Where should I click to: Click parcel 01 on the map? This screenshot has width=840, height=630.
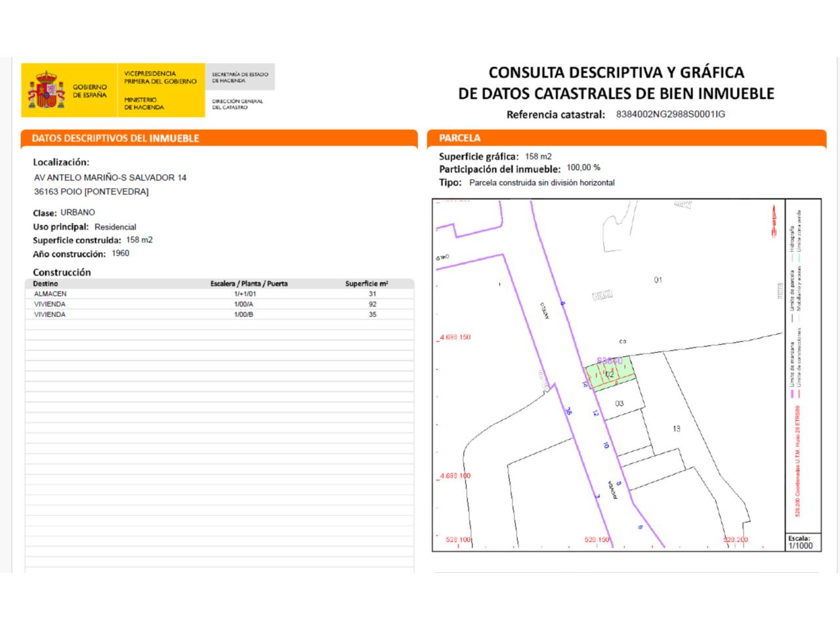pos(658,280)
